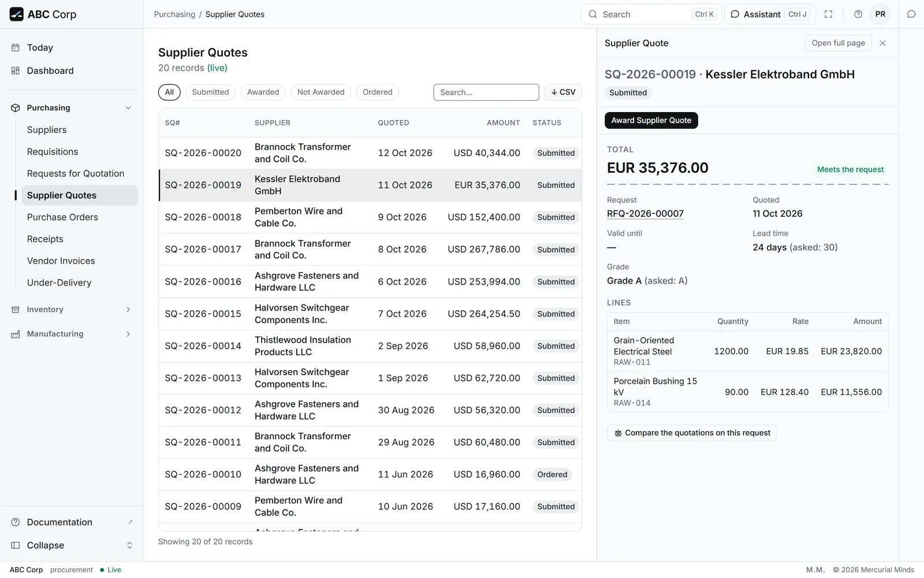924x578 pixels.
Task: Expand the Inventory section chevron
Action: [x=128, y=310]
